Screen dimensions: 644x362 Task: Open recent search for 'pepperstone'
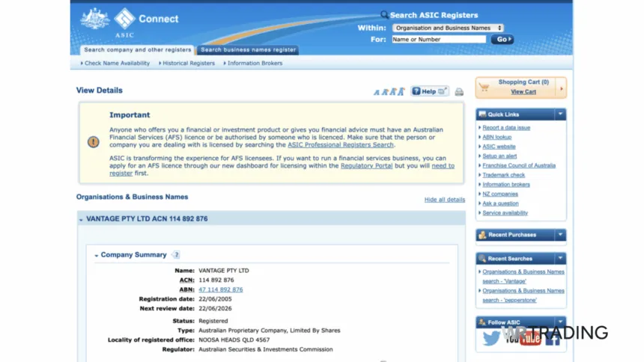(x=523, y=295)
